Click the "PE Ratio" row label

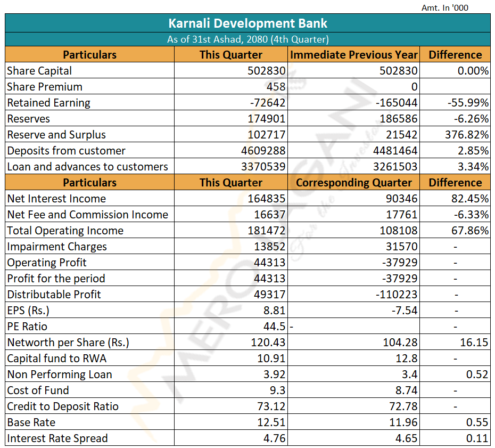click(27, 327)
